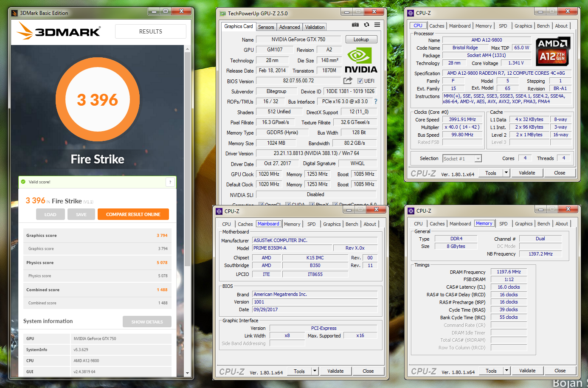588x388 pixels.
Task: Click the NVIDIA logo in GPU-Z
Action: point(361,61)
